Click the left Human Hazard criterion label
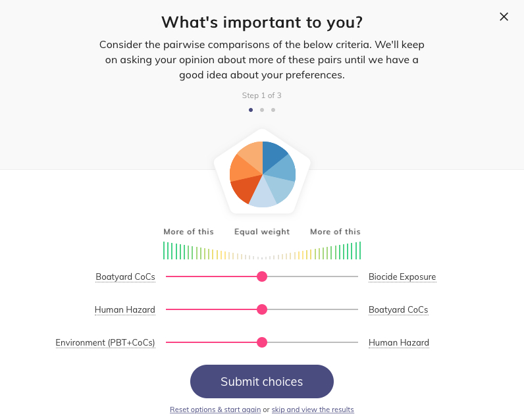 (x=124, y=309)
